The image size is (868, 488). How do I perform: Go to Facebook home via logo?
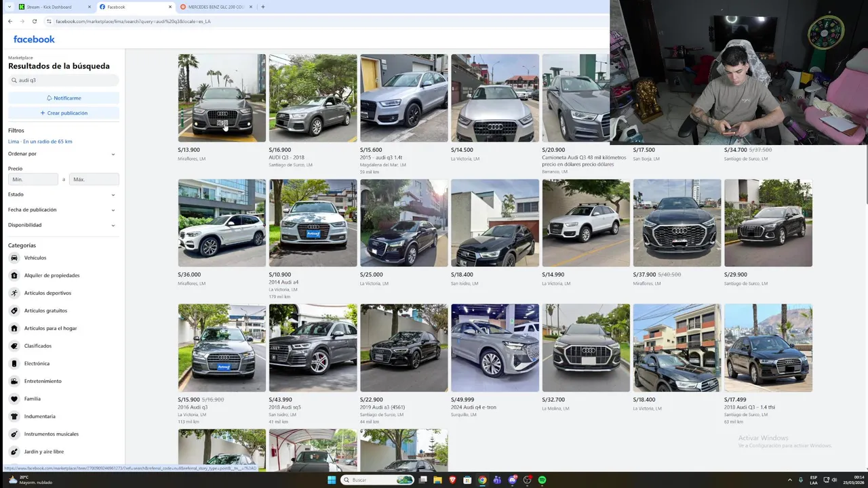point(34,39)
